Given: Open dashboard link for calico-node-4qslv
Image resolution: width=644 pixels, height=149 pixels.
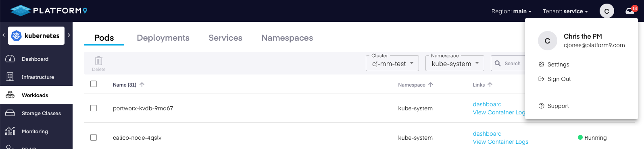Looking at the screenshot, I should [487, 134].
